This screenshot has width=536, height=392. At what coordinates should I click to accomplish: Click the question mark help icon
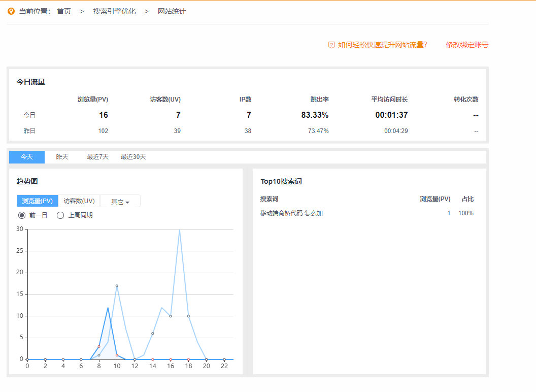coord(331,45)
